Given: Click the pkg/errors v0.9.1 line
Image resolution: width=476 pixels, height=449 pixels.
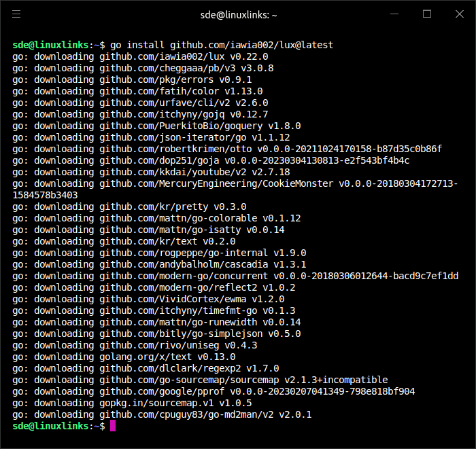Looking at the screenshot, I should (132, 79).
